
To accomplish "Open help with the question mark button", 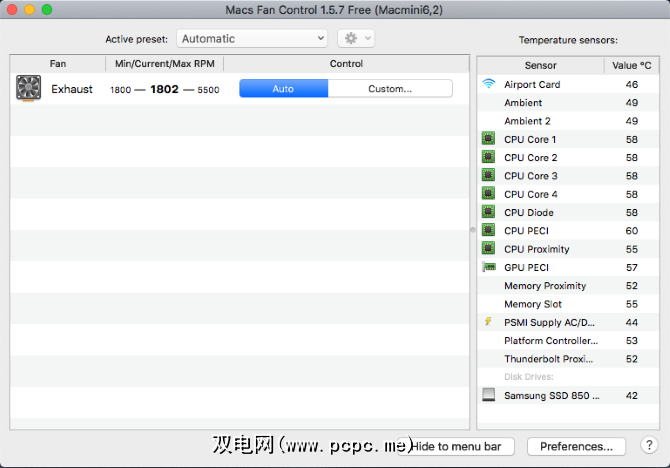I will click(x=649, y=445).
